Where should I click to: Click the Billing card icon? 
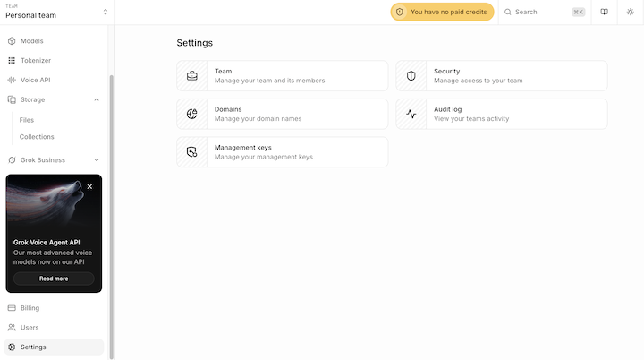click(12, 308)
